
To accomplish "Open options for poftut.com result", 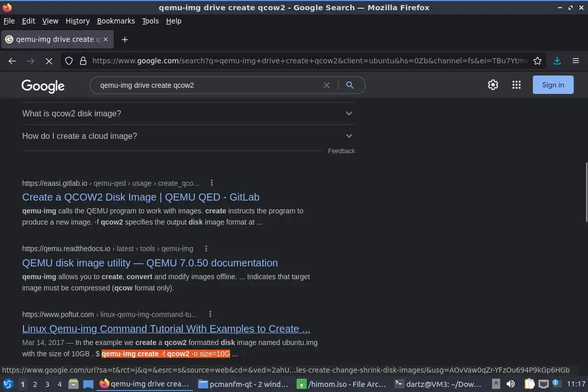I will click(210, 314).
